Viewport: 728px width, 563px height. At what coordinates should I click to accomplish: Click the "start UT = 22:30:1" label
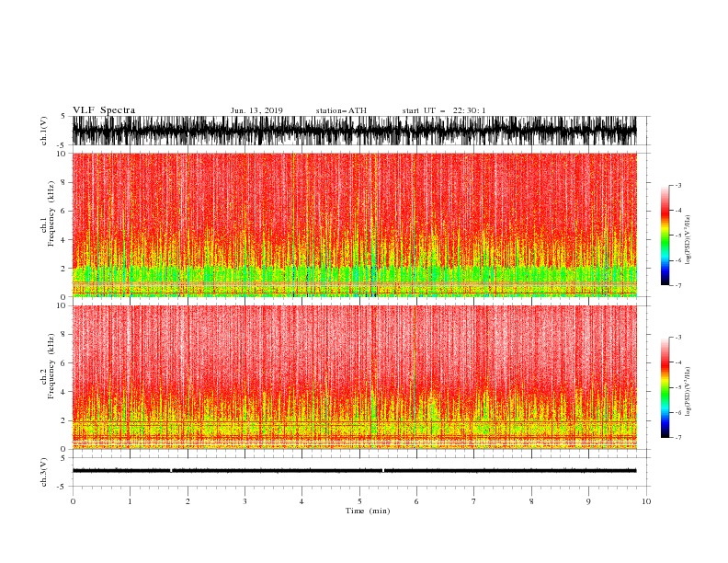444,110
